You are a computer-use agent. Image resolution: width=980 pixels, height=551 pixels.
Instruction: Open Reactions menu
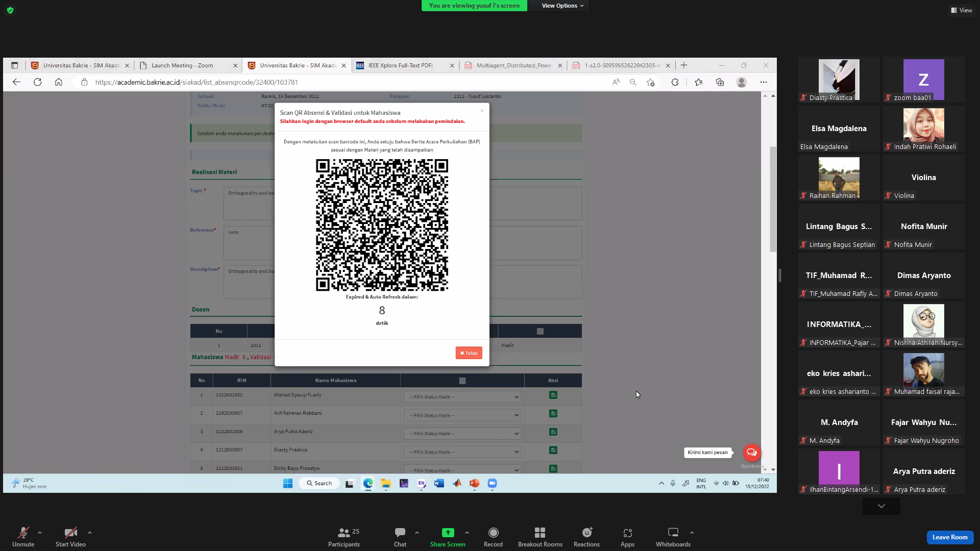586,537
